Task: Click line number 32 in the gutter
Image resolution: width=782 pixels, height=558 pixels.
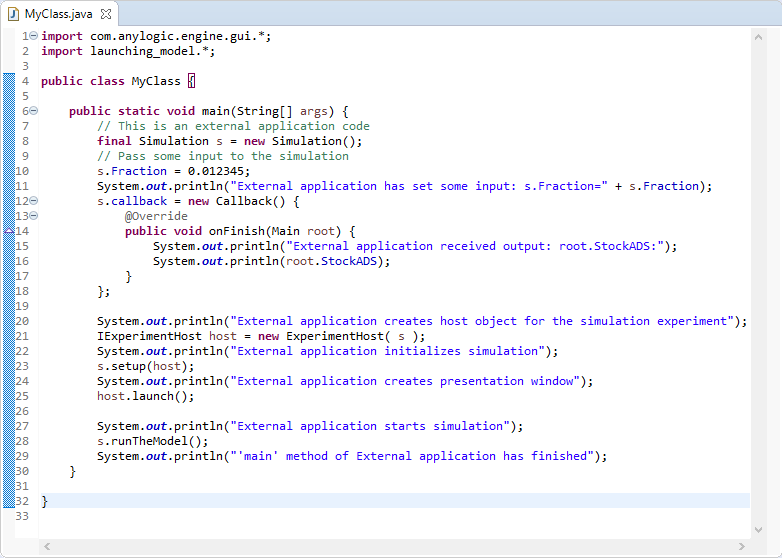Action: [x=22, y=501]
